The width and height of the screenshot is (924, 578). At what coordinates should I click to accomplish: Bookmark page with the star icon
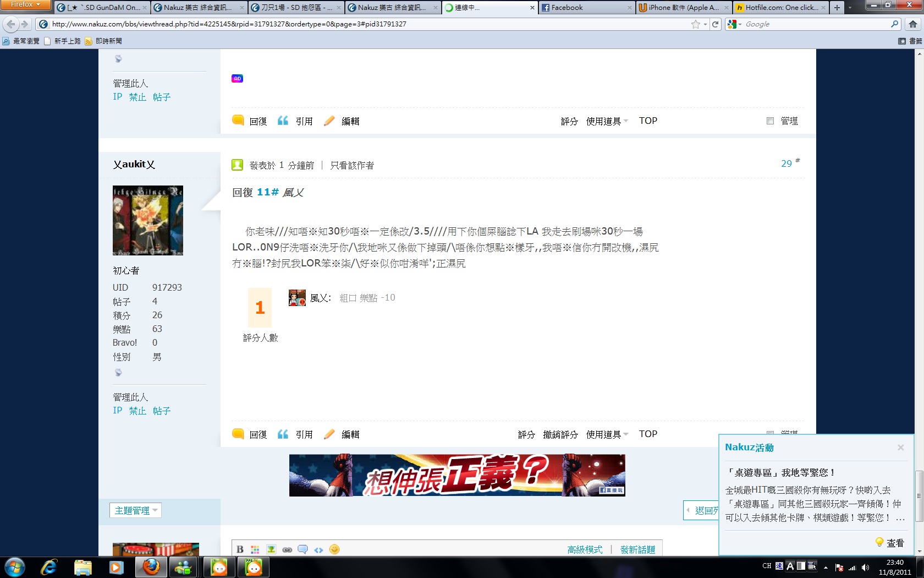coord(695,24)
